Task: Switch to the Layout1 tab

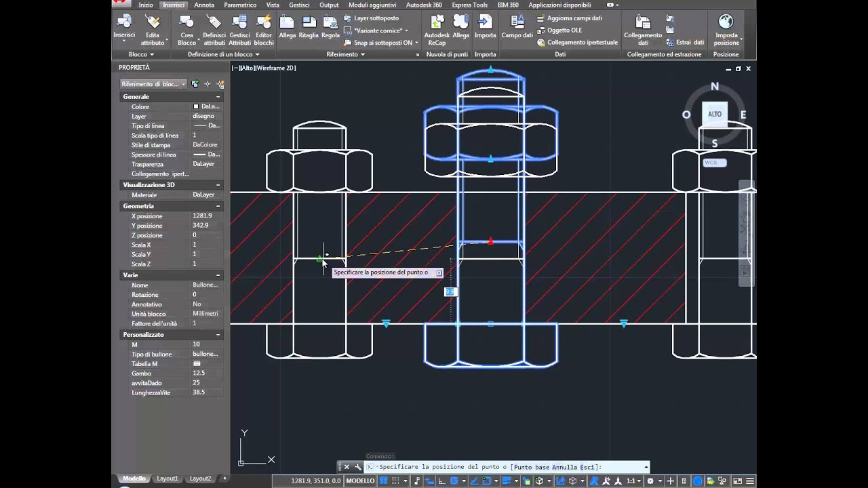Action: pyautogui.click(x=167, y=479)
